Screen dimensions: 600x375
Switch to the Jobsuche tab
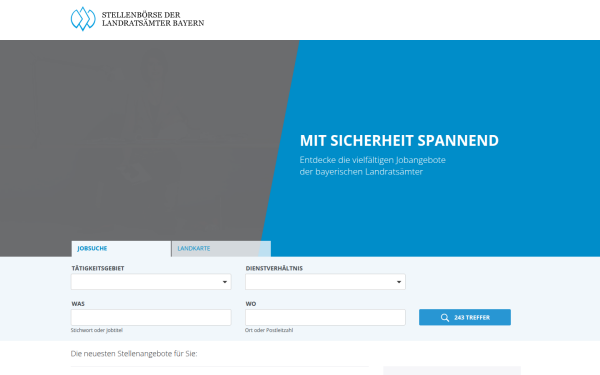[x=121, y=249]
